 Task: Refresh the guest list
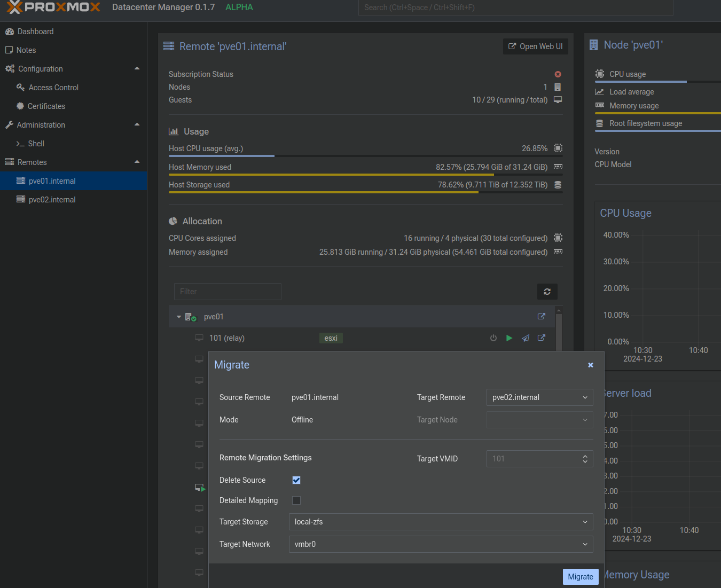pyautogui.click(x=547, y=292)
